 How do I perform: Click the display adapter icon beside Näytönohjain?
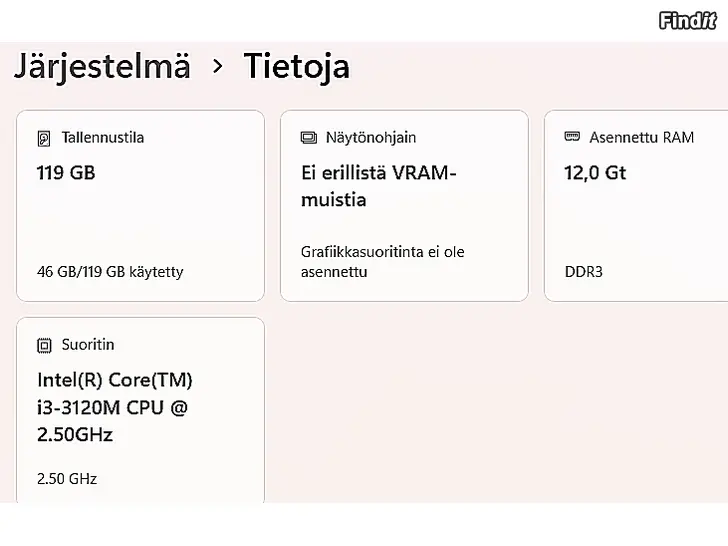(x=309, y=138)
